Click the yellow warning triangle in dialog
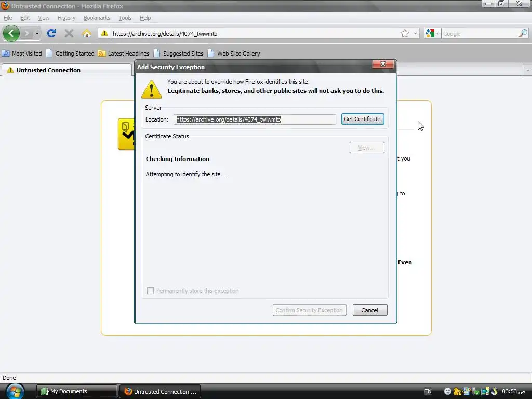Viewport: 532px width, 399px height. click(151, 89)
